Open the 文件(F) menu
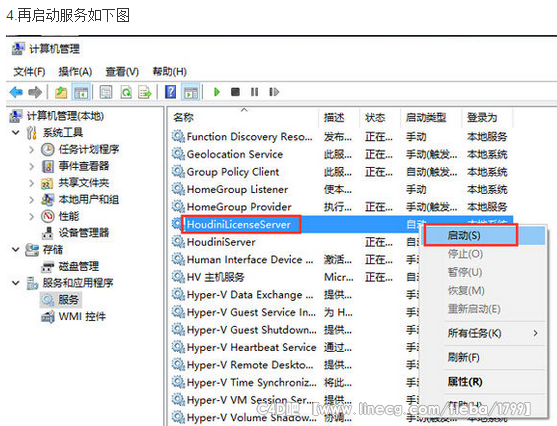Image resolution: width=557 pixels, height=426 pixels. tap(29, 72)
